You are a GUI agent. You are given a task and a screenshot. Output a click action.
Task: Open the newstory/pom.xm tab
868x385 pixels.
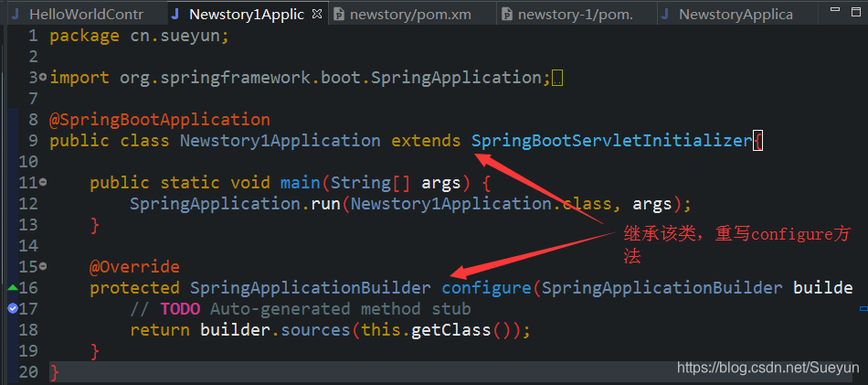[410, 14]
